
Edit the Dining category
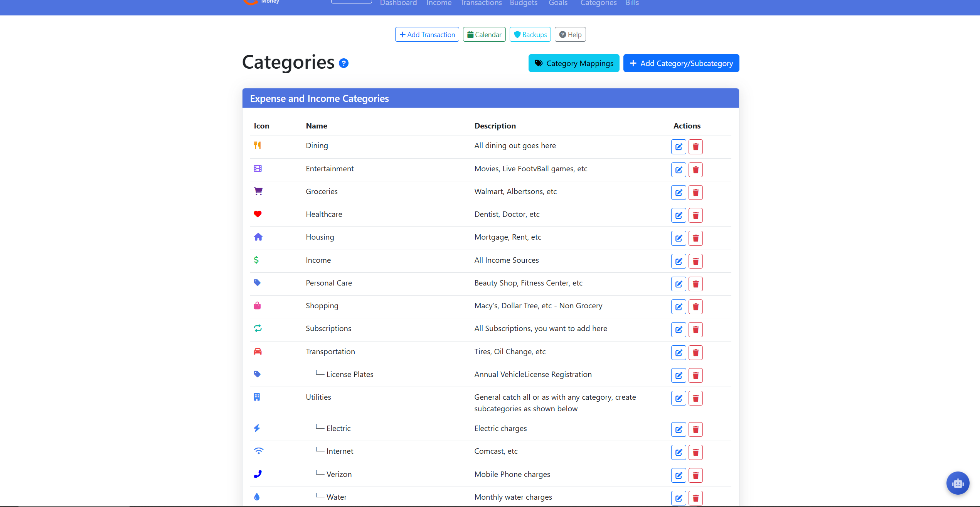point(678,147)
